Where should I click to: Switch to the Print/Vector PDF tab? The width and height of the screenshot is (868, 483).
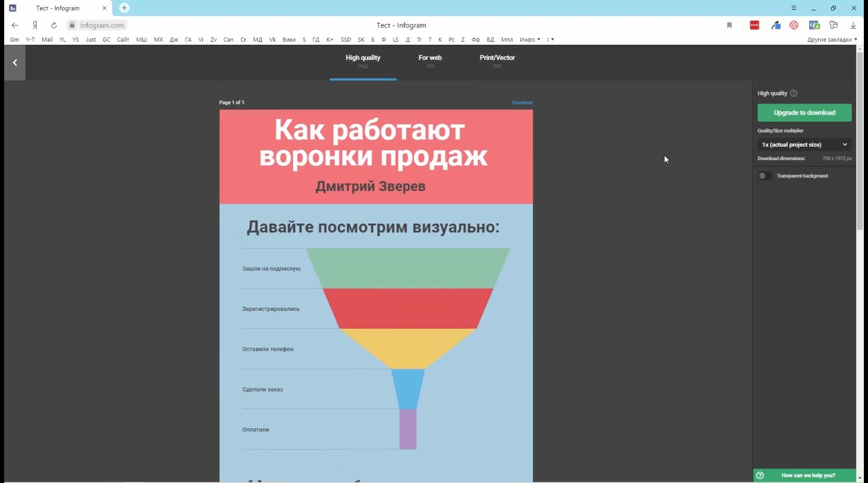tap(497, 61)
